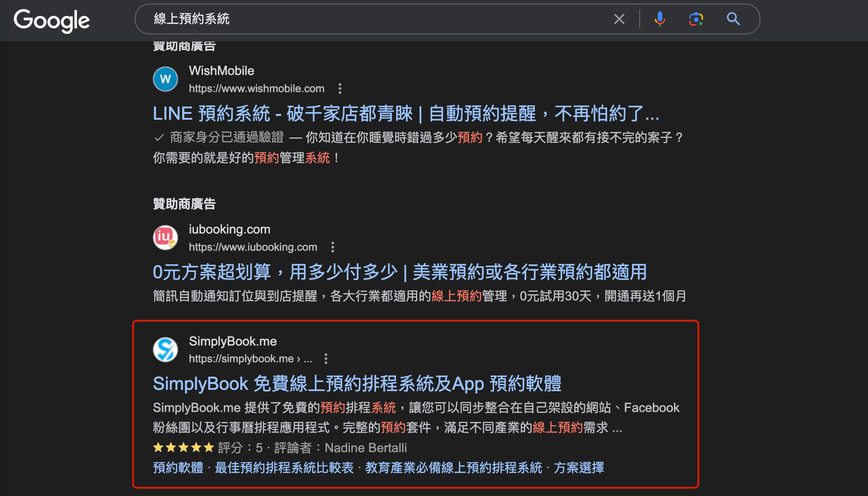Click the SimplyBook.me favicon
The image size is (868, 496).
coord(165,350)
